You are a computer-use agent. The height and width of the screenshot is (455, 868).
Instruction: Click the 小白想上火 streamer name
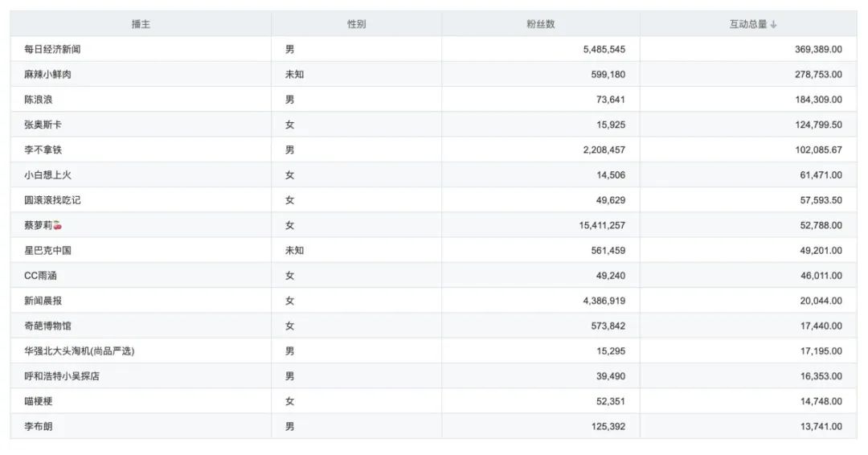(x=47, y=174)
